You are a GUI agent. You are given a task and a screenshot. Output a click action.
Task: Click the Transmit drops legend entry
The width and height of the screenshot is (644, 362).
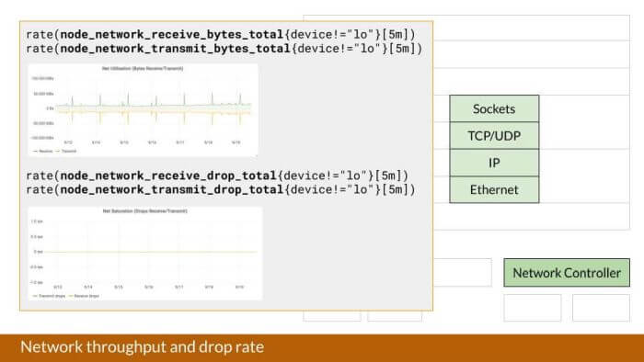[49, 296]
